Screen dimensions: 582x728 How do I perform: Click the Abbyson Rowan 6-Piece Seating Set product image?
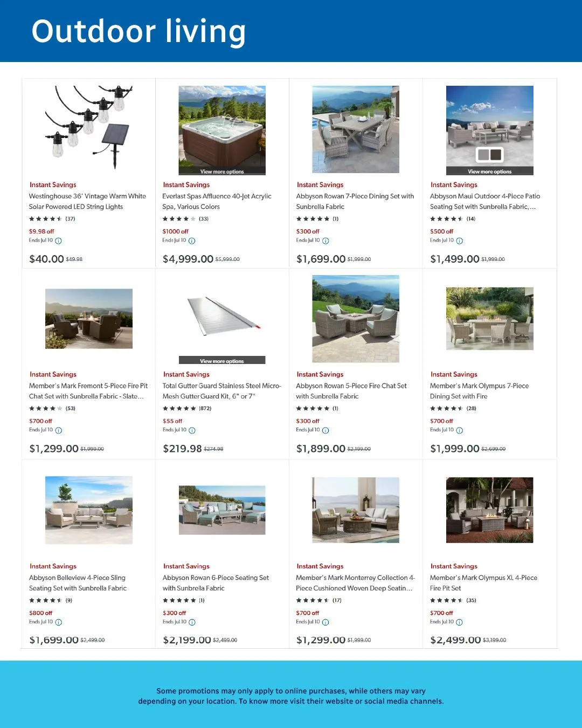tap(222, 510)
